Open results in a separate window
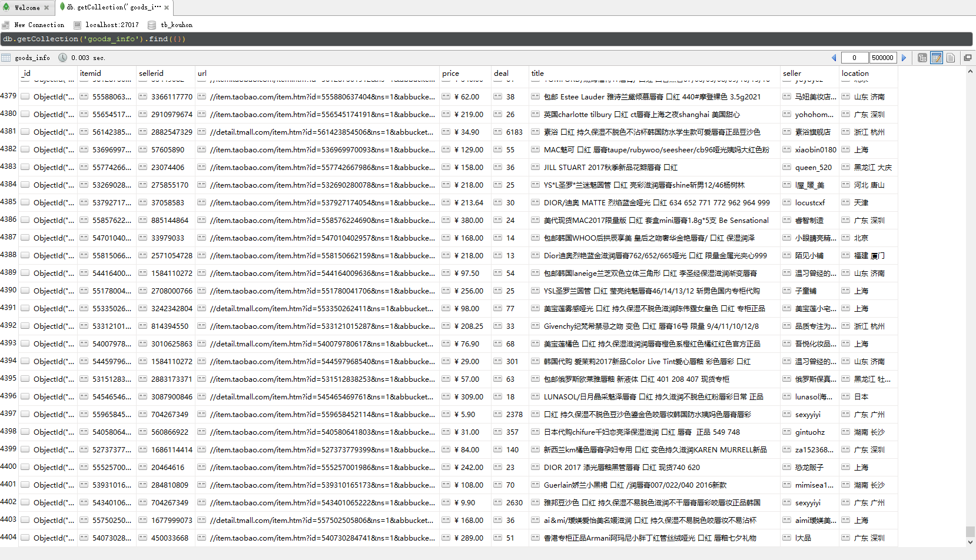The image size is (976, 560). click(967, 58)
